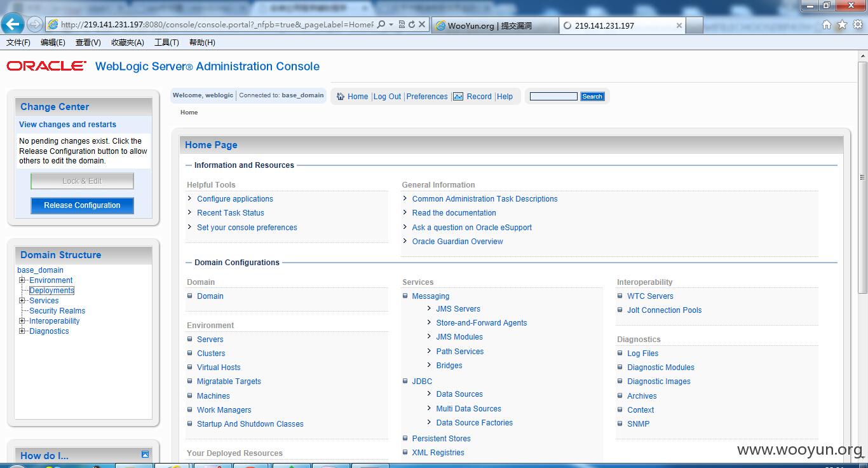Click the address bar search magnifier icon
The height and width of the screenshot is (468, 868).
(381, 25)
